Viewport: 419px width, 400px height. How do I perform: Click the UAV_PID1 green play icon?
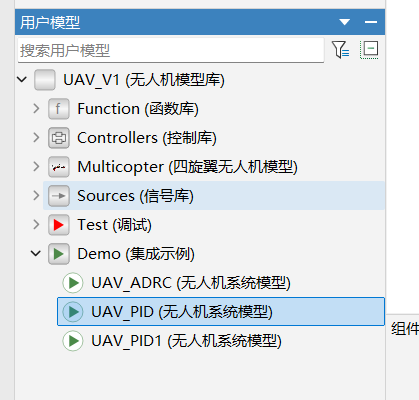coord(73,341)
